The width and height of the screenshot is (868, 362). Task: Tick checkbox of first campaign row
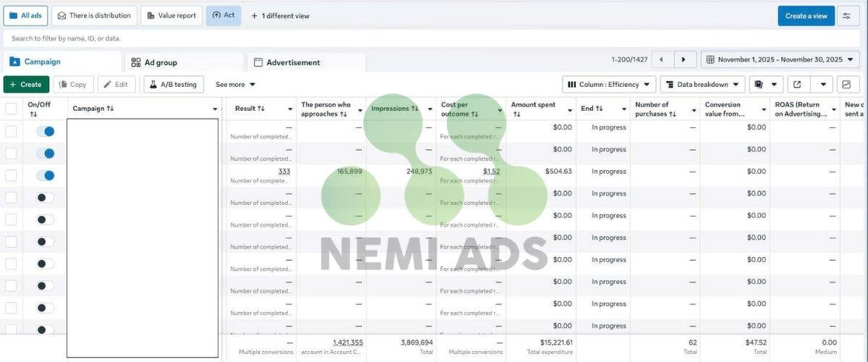tap(11, 131)
